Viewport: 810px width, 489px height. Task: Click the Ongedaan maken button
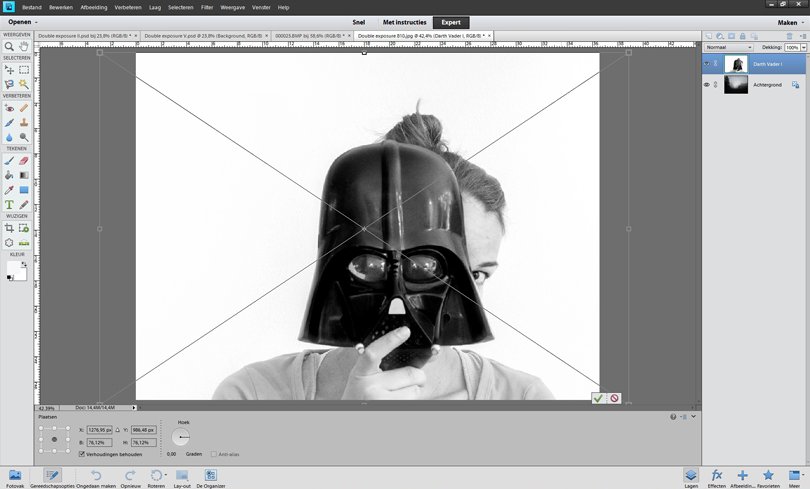[x=96, y=479]
